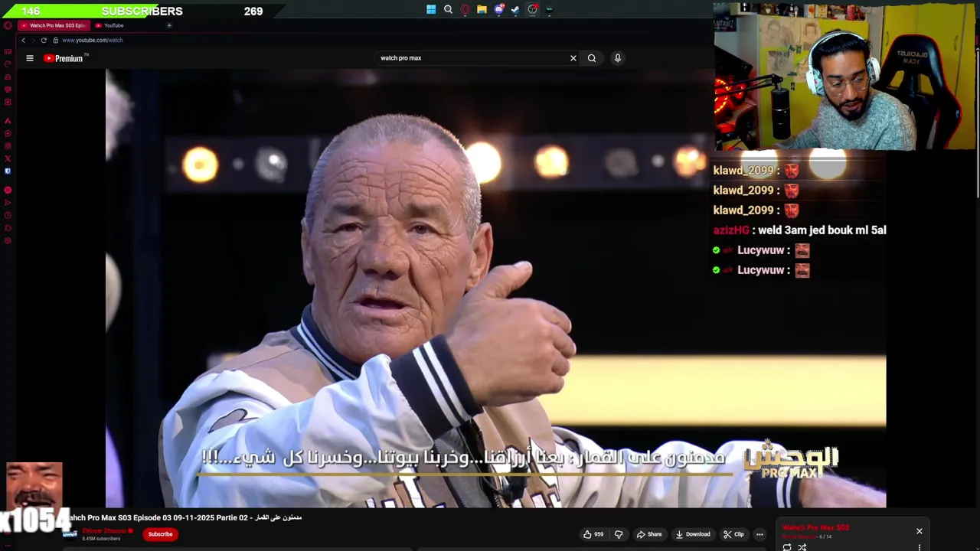Open the YouTube hamburger guide menu
Screen dimensions: 980x551
(x=30, y=58)
